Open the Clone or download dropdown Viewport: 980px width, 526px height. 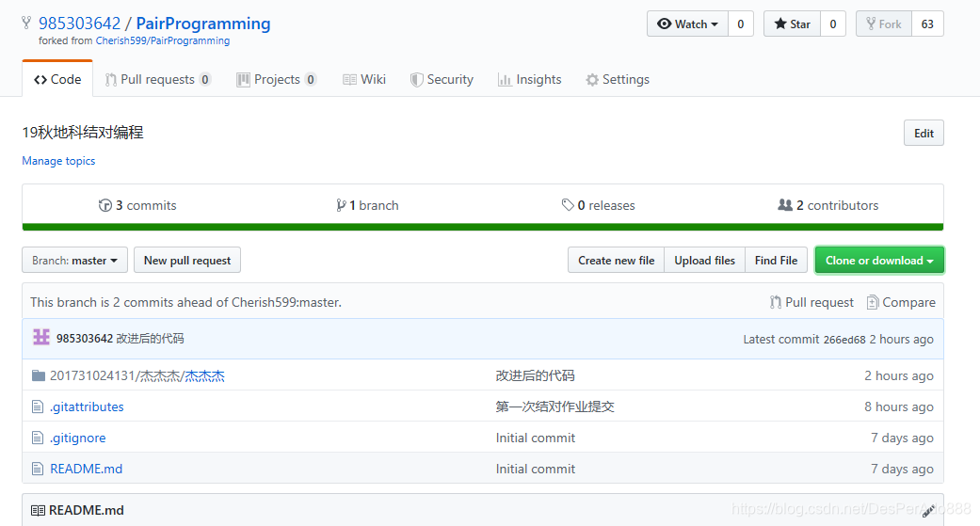[x=879, y=260]
